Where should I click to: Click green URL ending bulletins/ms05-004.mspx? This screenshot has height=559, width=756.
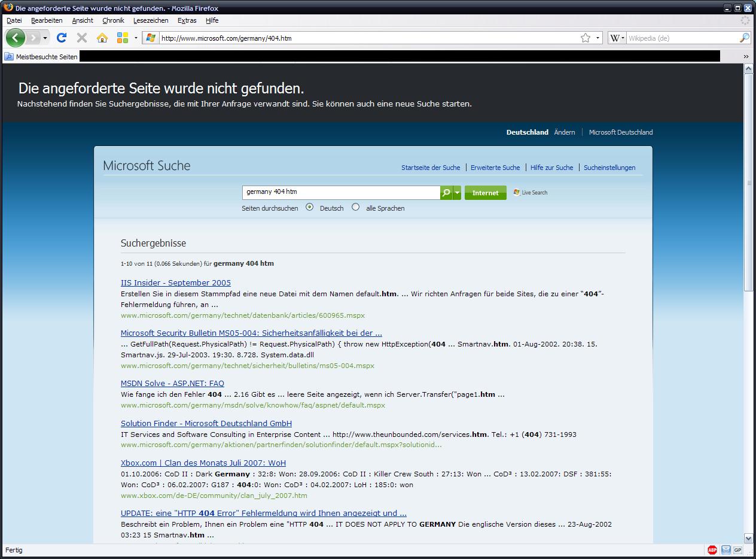pyautogui.click(x=248, y=366)
